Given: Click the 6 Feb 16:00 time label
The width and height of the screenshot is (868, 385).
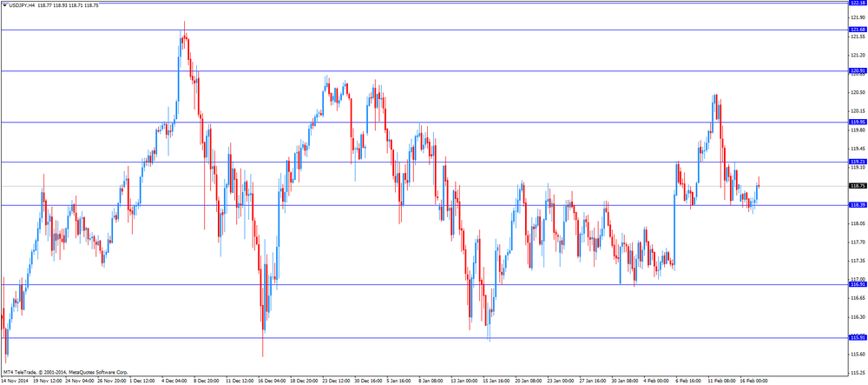Looking at the screenshot, I should [688, 382].
